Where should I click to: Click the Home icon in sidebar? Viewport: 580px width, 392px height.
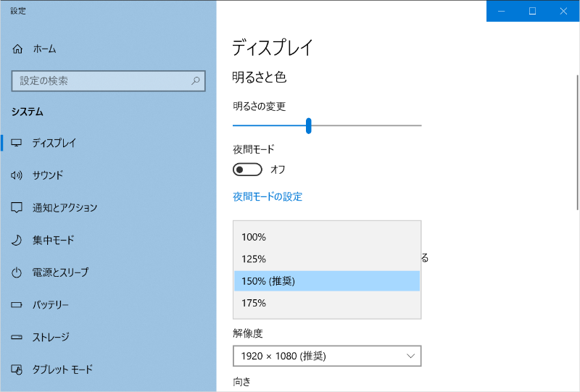coord(17,49)
